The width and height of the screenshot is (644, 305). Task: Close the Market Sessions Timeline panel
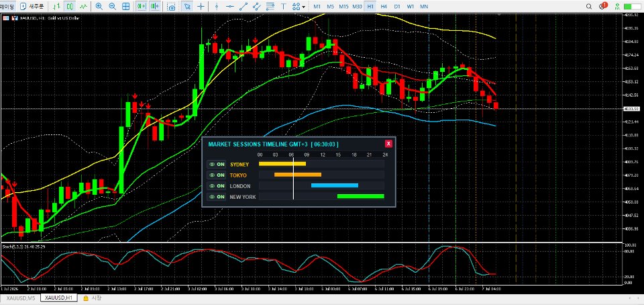click(x=388, y=144)
